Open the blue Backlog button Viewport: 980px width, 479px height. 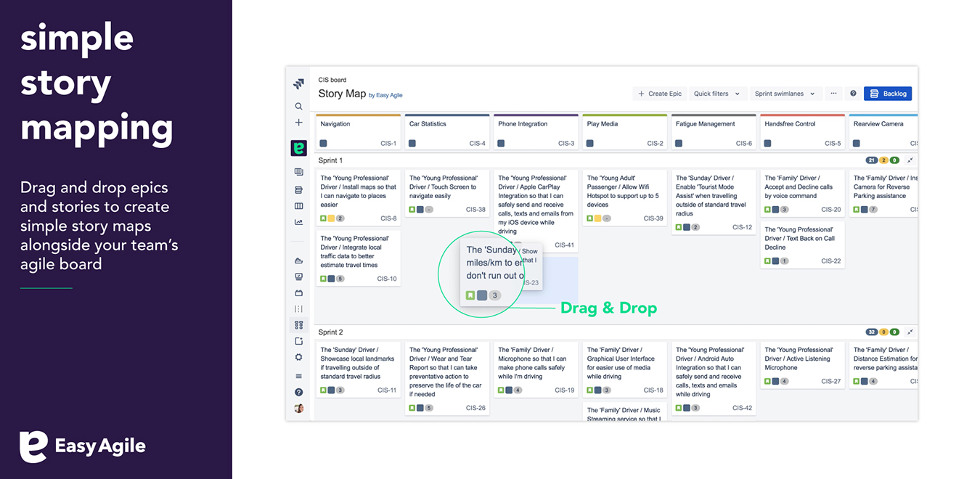[888, 94]
